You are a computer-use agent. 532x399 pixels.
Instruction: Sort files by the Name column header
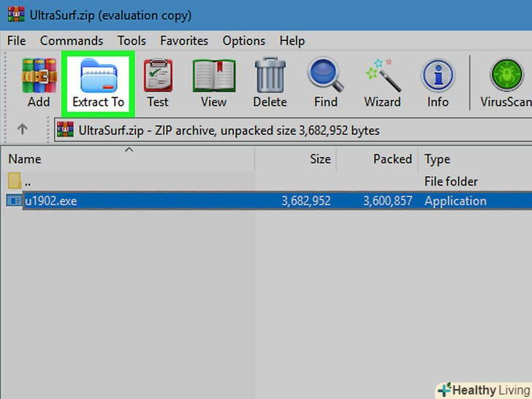(x=128, y=159)
